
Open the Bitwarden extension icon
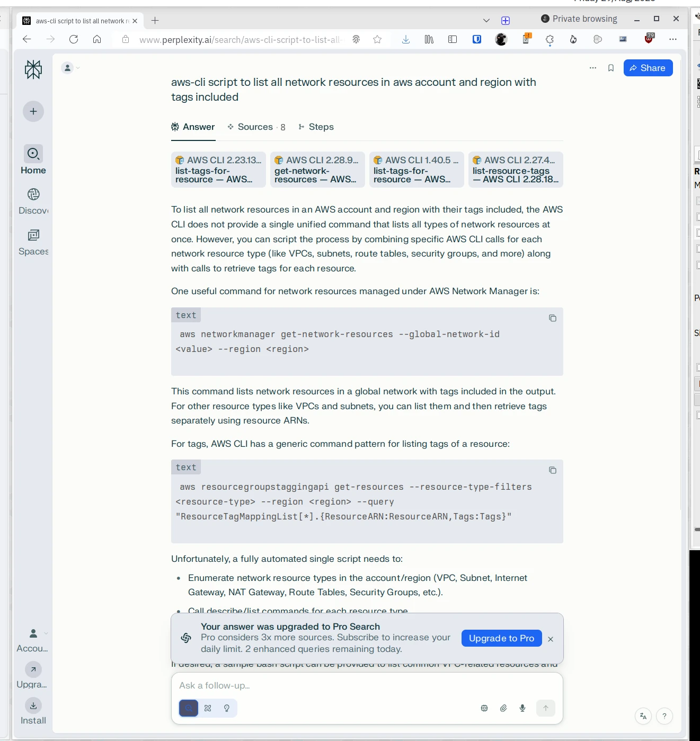477,39
